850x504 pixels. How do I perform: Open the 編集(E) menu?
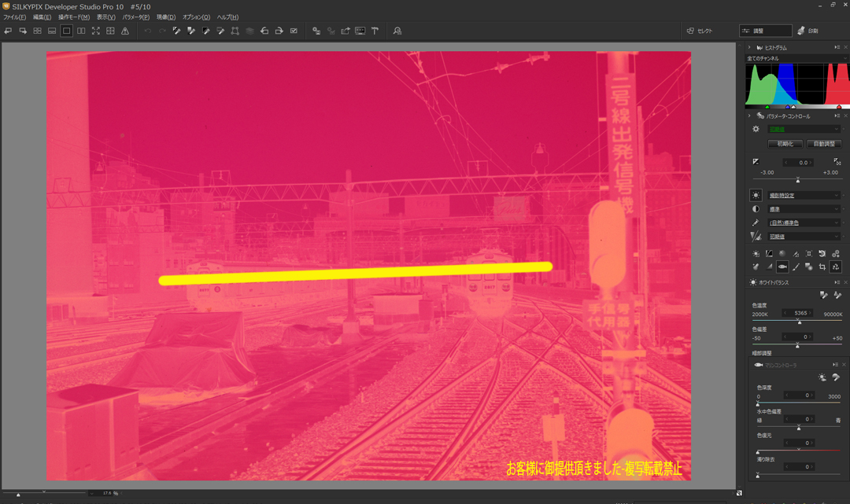(x=42, y=17)
